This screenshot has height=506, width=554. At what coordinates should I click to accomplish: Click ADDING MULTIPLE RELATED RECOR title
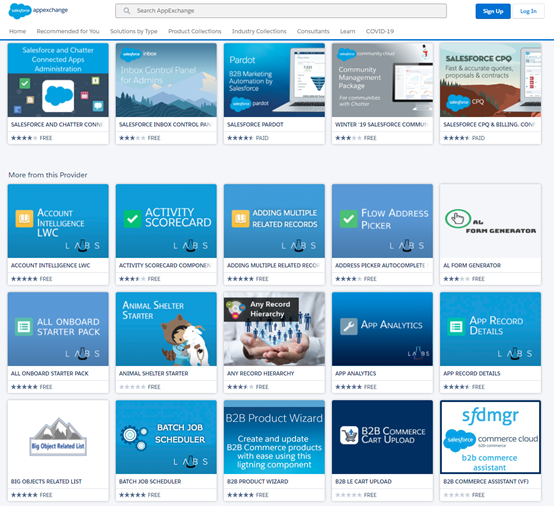click(x=273, y=265)
